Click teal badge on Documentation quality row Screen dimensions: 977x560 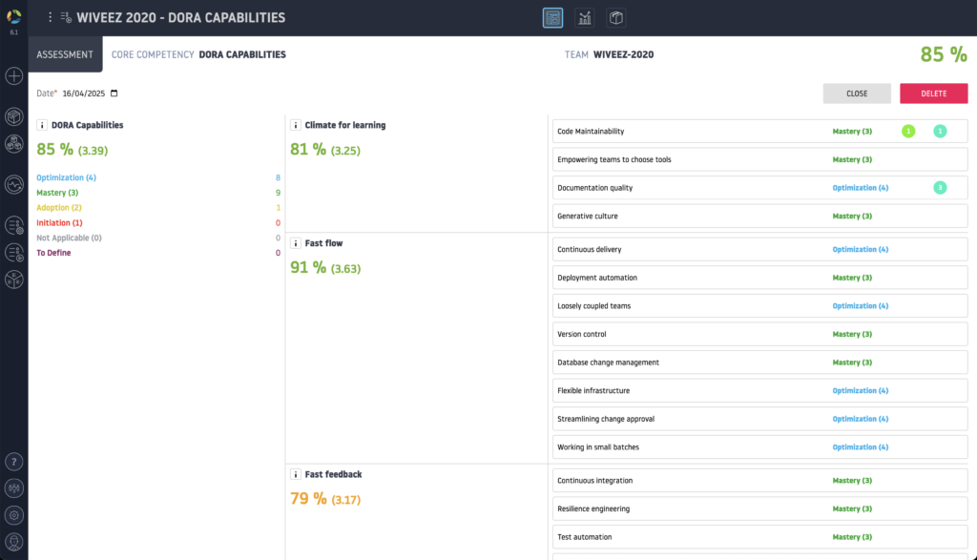click(x=940, y=188)
